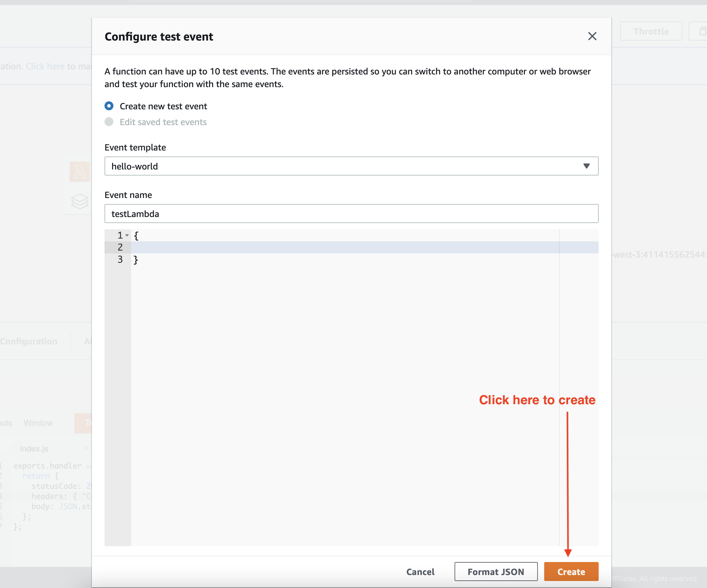Select the index.js tab in the background editor
The image size is (707, 588).
point(34,449)
